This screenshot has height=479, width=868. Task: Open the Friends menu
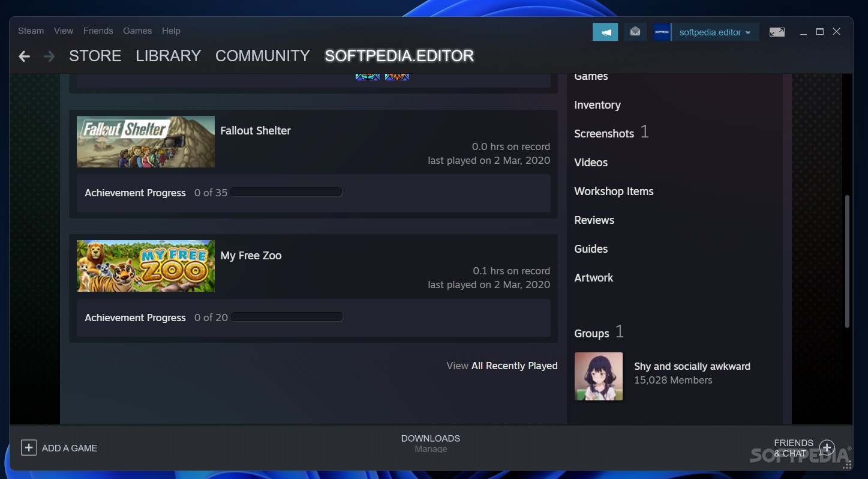(98, 31)
